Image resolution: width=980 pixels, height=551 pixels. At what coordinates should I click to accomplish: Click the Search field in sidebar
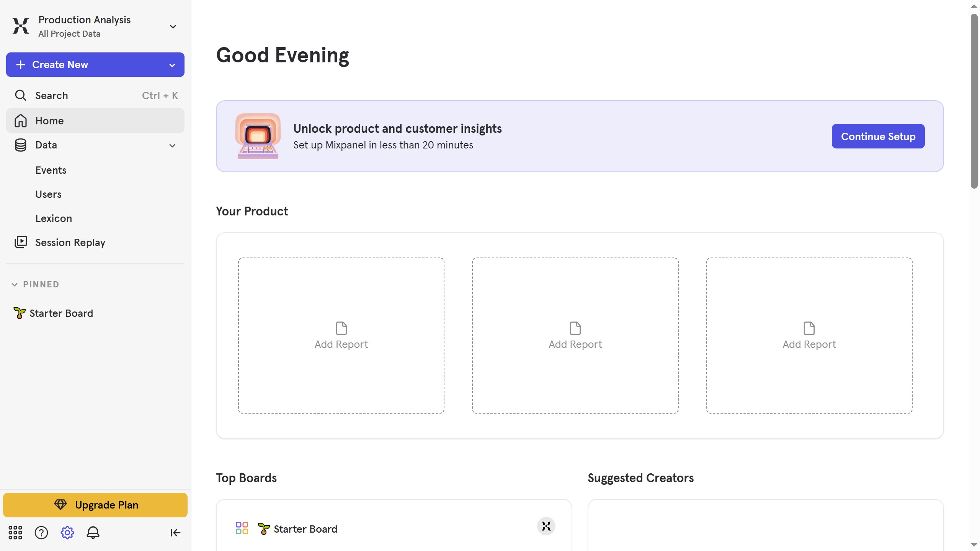coord(95,95)
